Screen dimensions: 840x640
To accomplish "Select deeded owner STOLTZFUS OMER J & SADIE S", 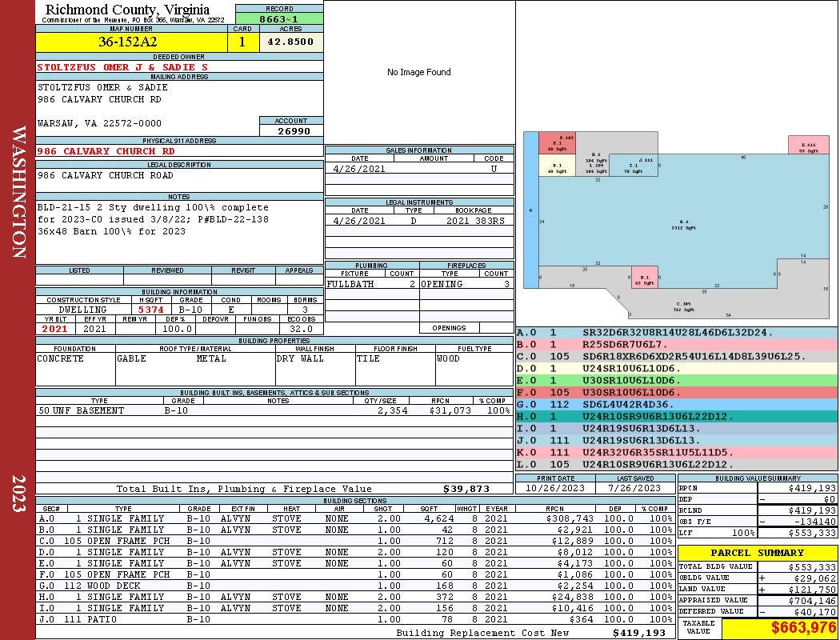I will [122, 67].
